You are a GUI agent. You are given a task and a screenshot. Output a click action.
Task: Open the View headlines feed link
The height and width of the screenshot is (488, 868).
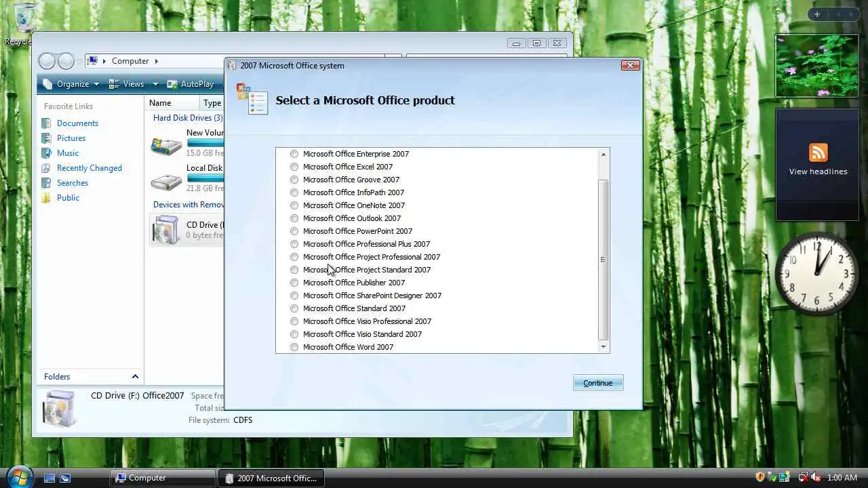coord(818,171)
